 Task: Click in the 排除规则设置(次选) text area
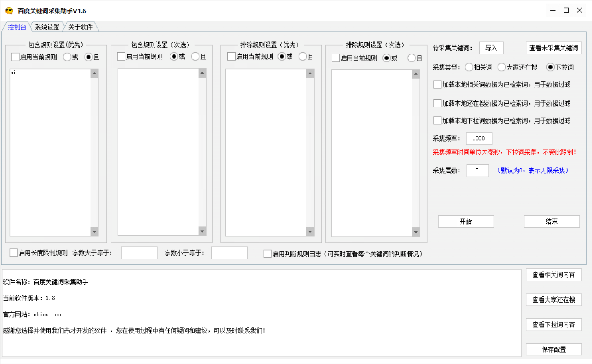tap(371, 153)
